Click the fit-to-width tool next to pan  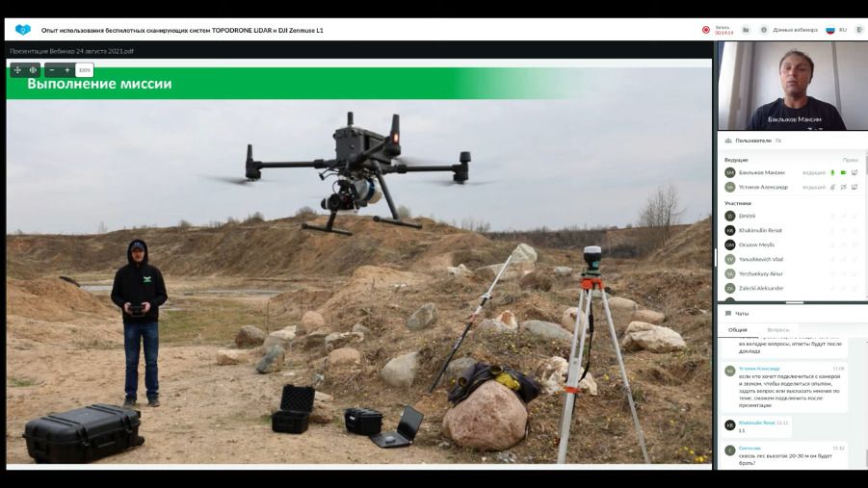[33, 70]
